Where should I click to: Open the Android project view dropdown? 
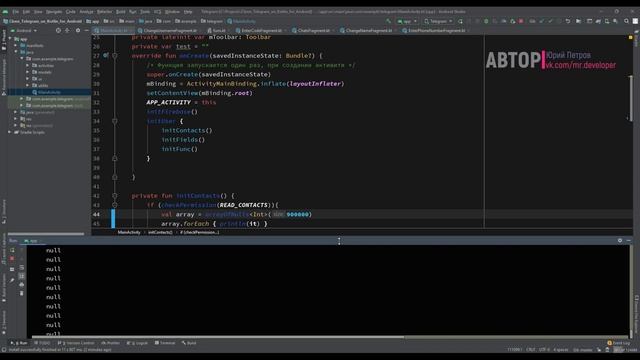tap(24, 31)
